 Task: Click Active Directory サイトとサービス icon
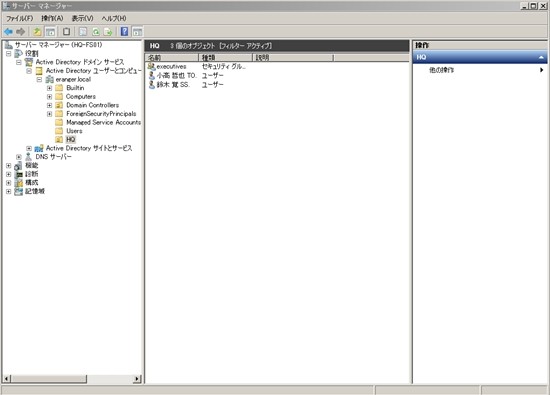pos(39,148)
